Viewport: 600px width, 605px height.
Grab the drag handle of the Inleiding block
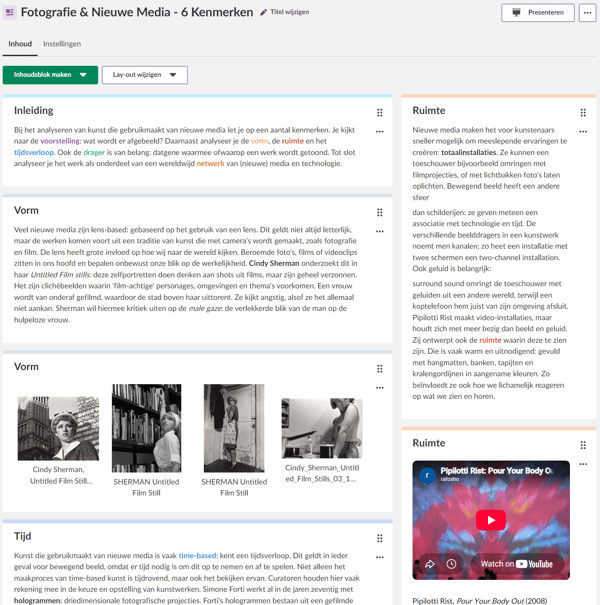380,112
